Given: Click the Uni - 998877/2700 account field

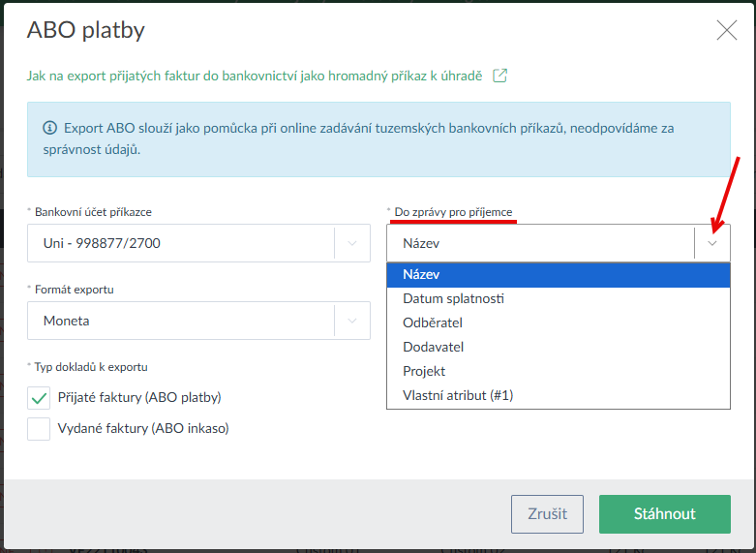Looking at the screenshot, I should 180,243.
